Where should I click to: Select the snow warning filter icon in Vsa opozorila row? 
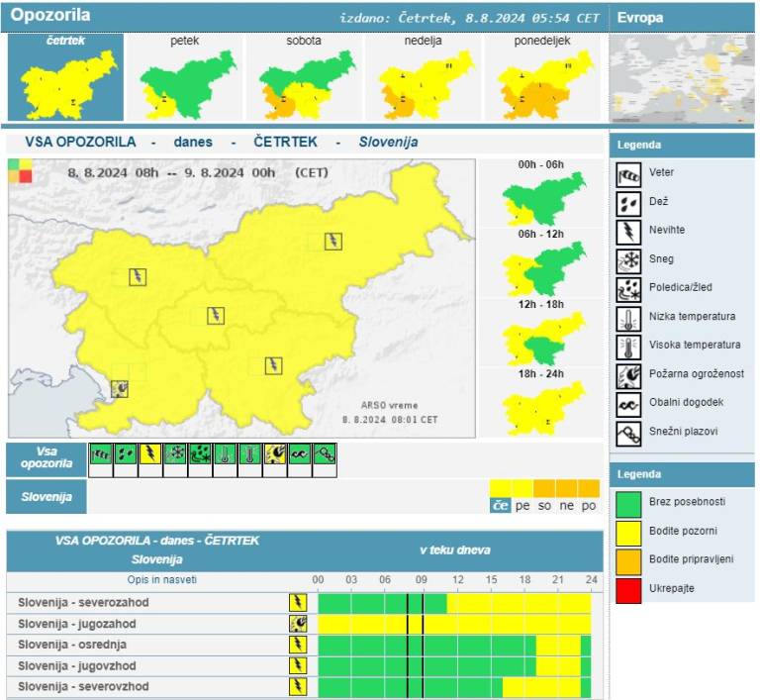175,454
